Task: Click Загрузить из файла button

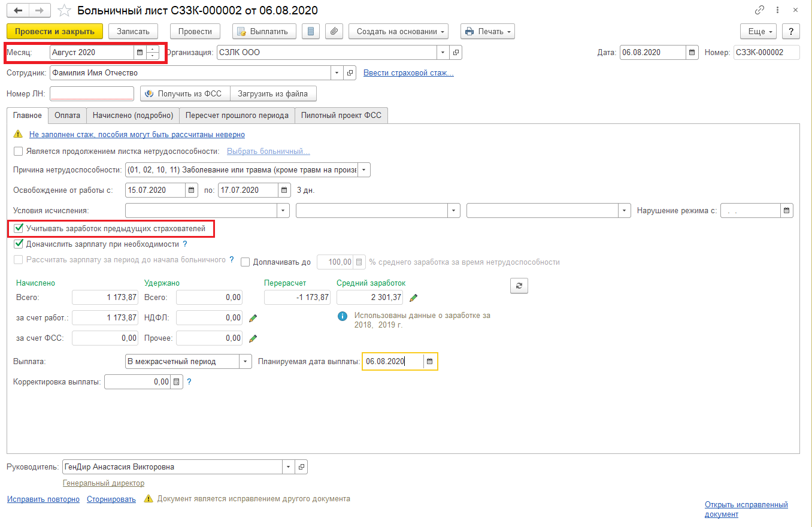Action: click(273, 94)
